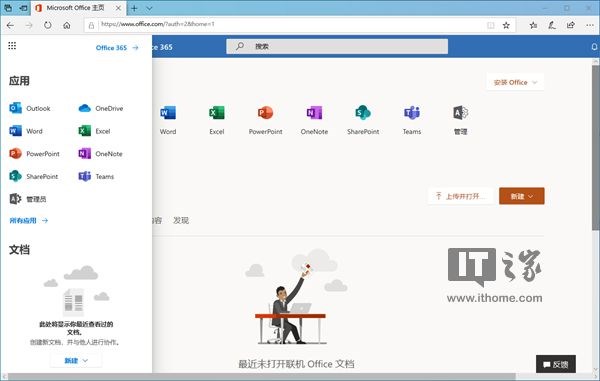
Task: Open the admin 管理员 app in the panel
Action: click(x=28, y=199)
